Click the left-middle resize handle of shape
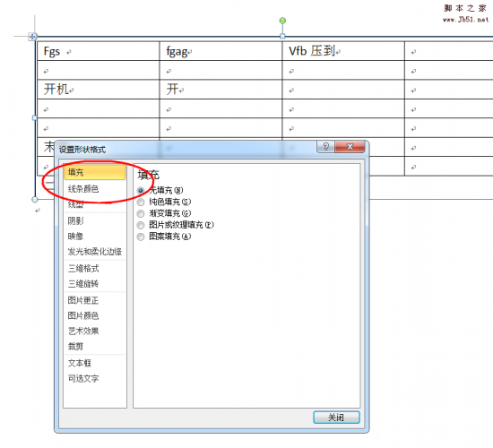This screenshot has height=448, width=493. (x=35, y=118)
